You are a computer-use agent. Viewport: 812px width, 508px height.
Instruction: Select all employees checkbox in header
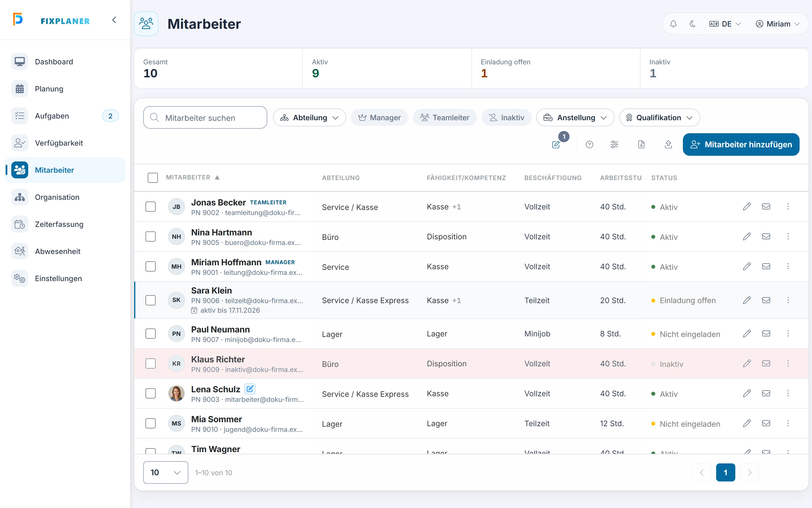[153, 178]
